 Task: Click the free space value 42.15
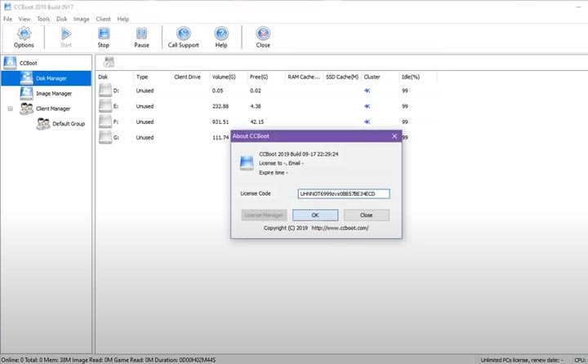[257, 122]
